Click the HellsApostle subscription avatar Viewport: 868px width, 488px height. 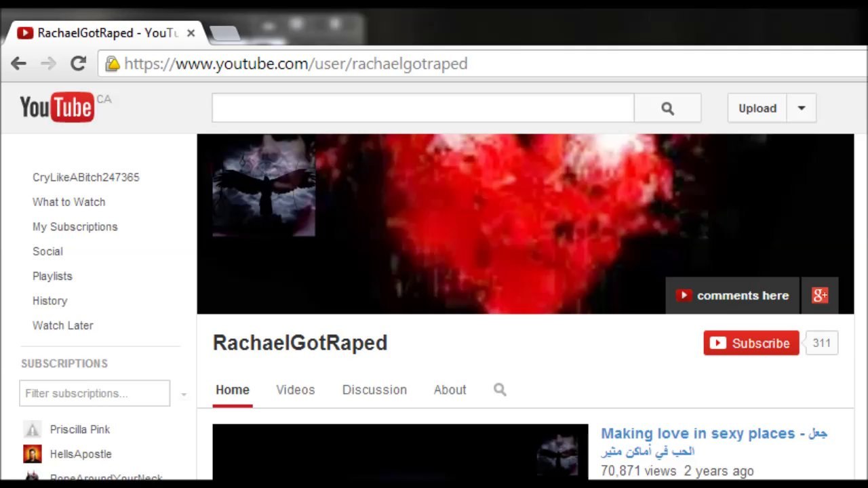click(32, 454)
